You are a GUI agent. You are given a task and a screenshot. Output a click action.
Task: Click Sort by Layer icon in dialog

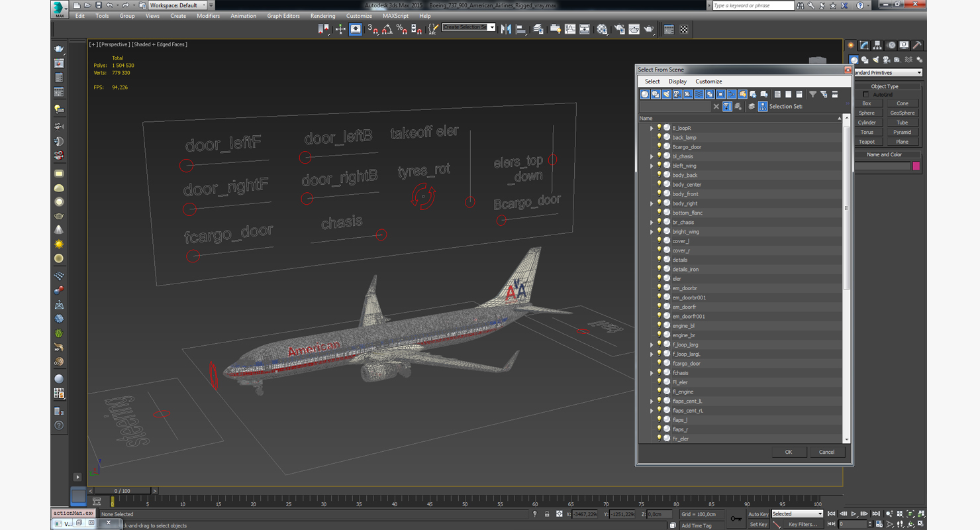point(752,106)
